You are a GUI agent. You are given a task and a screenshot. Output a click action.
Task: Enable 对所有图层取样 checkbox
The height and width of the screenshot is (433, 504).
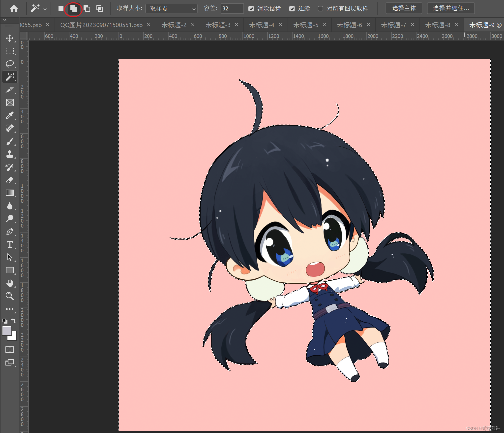(x=321, y=9)
